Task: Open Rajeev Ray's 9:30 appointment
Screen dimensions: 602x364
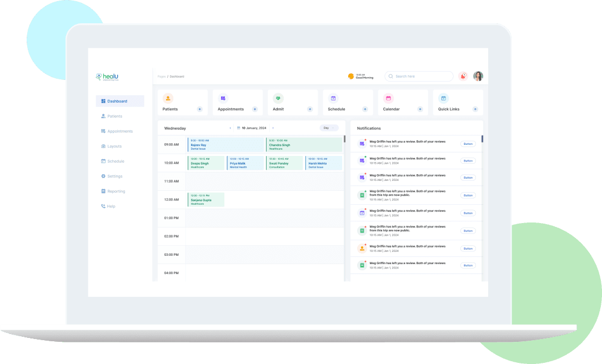Action: [x=225, y=145]
